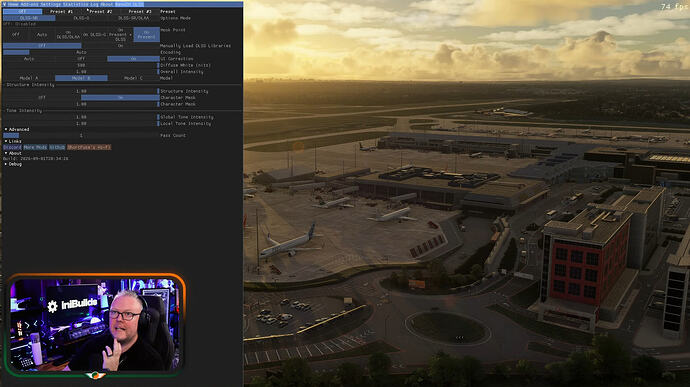Image resolution: width=690 pixels, height=387 pixels.
Task: Select the rightmost Options Mode choice
Action: (x=133, y=18)
